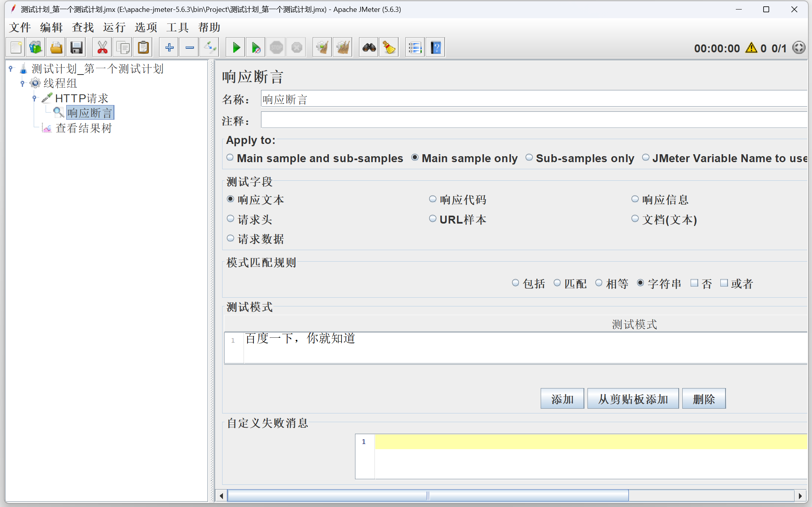This screenshot has width=812, height=507.
Task: Open the 帮助 menu
Action: [x=209, y=27]
